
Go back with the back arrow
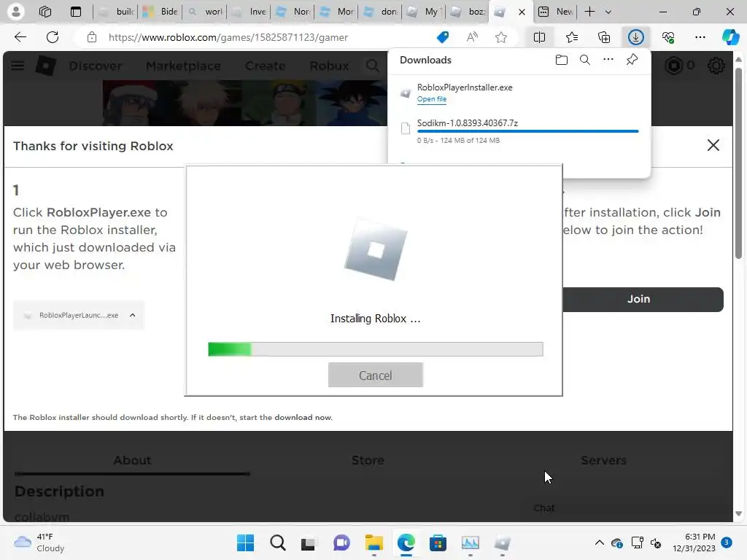tap(20, 37)
